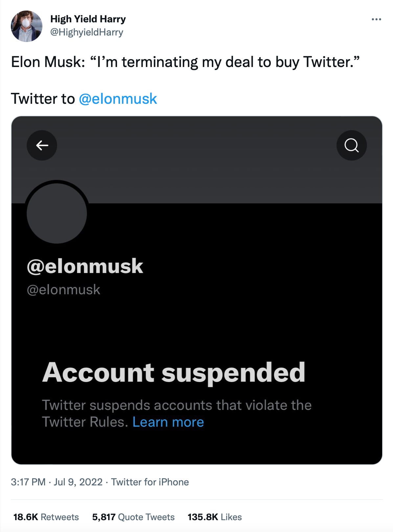Click the @HighyieldHarry handle
393x532 pixels.
coord(87,33)
